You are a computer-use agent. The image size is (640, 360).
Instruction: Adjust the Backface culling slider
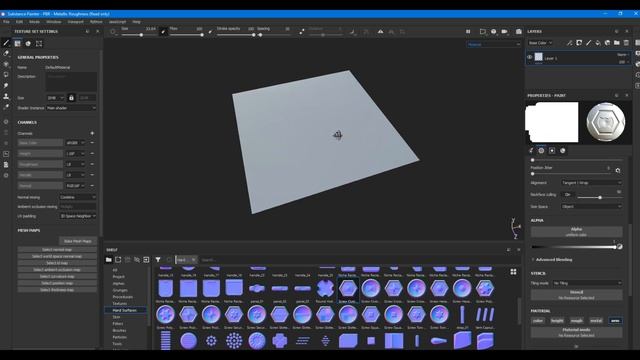pos(600,198)
